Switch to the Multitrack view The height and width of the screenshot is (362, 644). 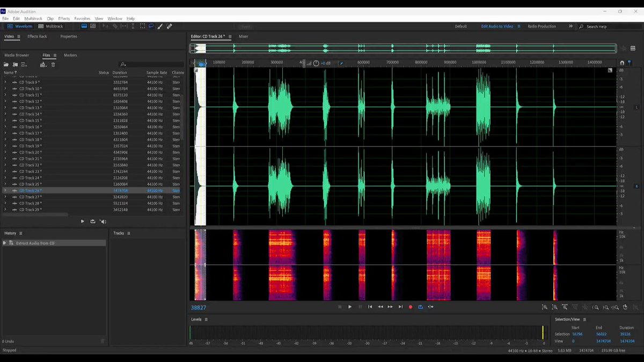click(x=51, y=26)
